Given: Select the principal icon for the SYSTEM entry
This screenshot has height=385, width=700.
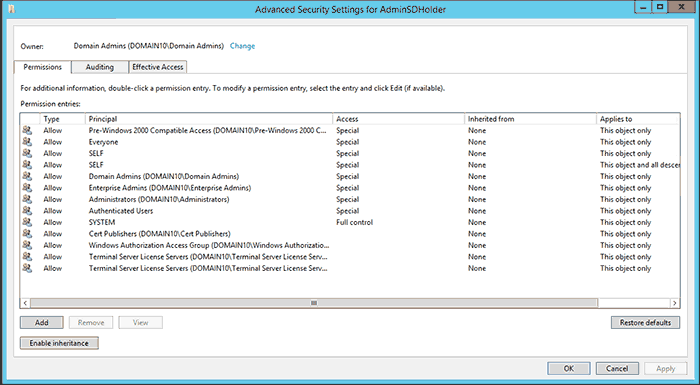Looking at the screenshot, I should pyautogui.click(x=27, y=222).
